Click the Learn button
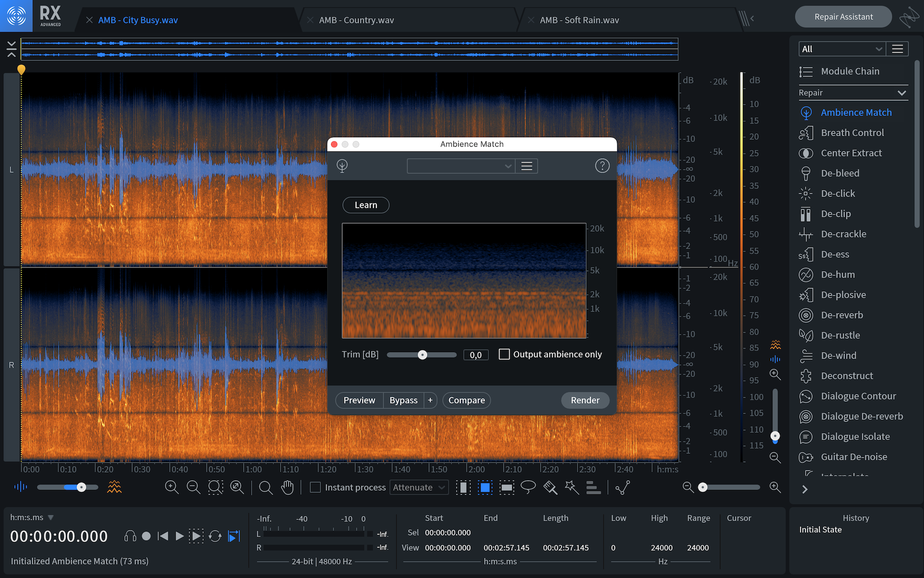 coord(366,205)
